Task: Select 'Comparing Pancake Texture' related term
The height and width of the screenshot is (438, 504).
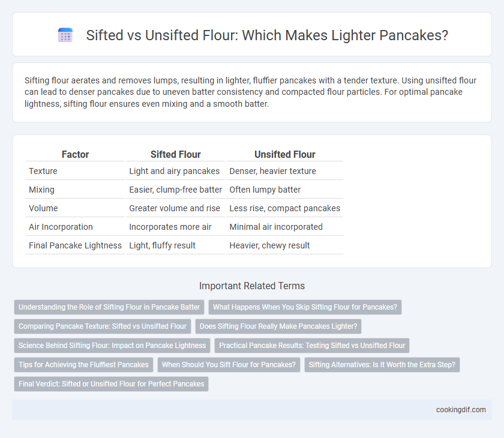Action: coord(103,326)
